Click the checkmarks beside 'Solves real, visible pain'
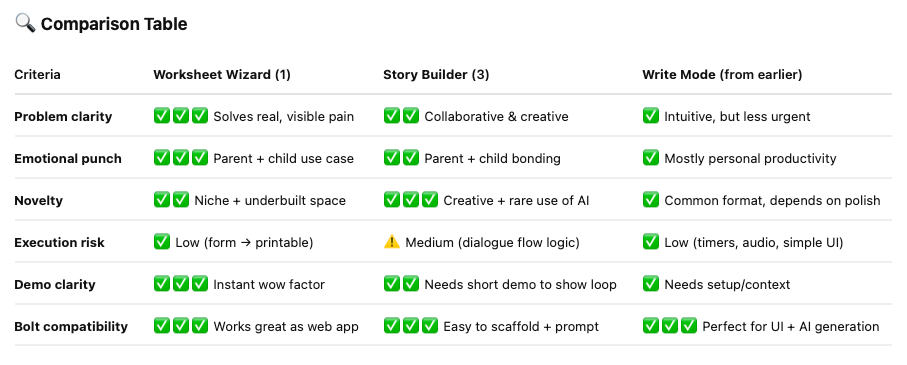This screenshot has width=907, height=365. click(x=181, y=116)
